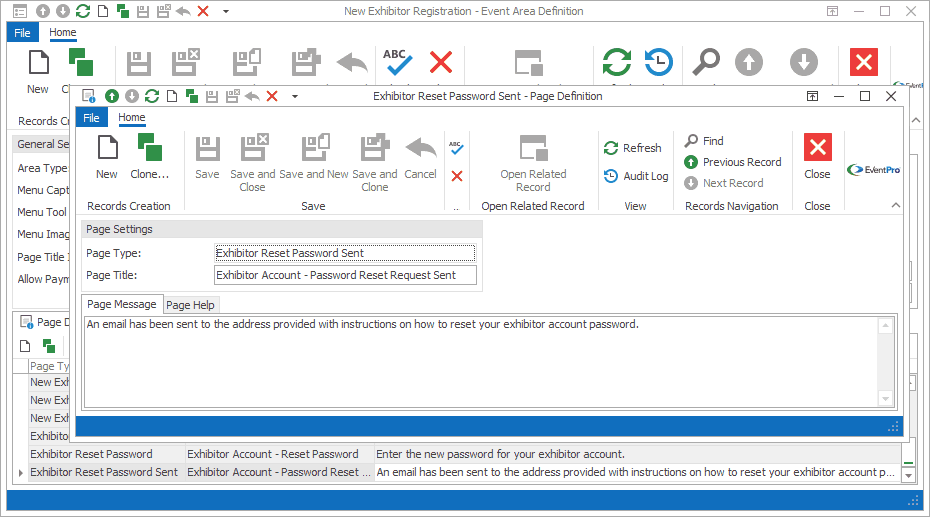Click the row indicator arrow beside Exhibitor Reset Password Sent

tap(21, 473)
